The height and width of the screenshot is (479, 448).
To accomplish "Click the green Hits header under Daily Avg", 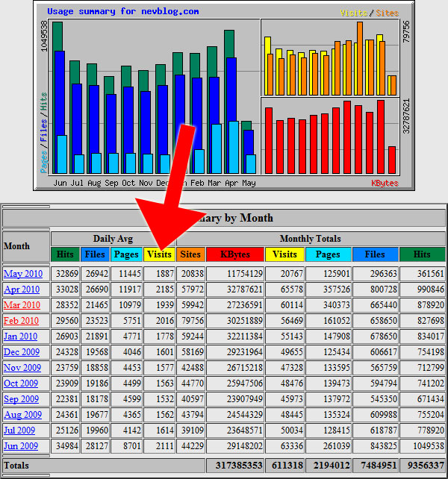I will tap(65, 255).
